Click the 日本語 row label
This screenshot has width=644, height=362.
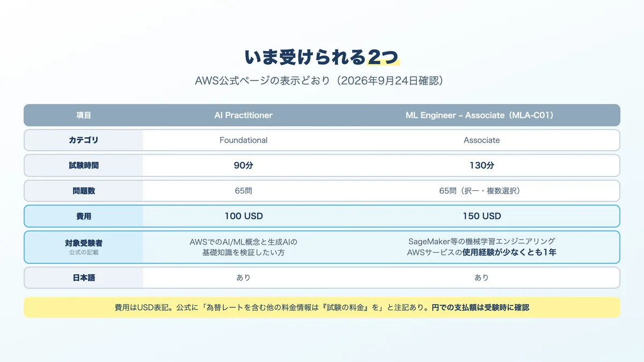pos(84,278)
